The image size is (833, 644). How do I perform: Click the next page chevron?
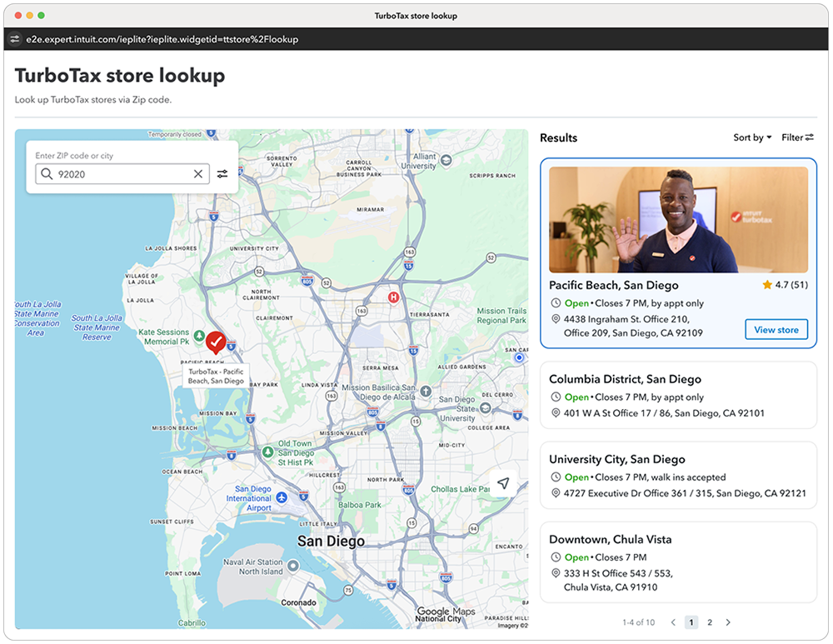click(x=728, y=622)
